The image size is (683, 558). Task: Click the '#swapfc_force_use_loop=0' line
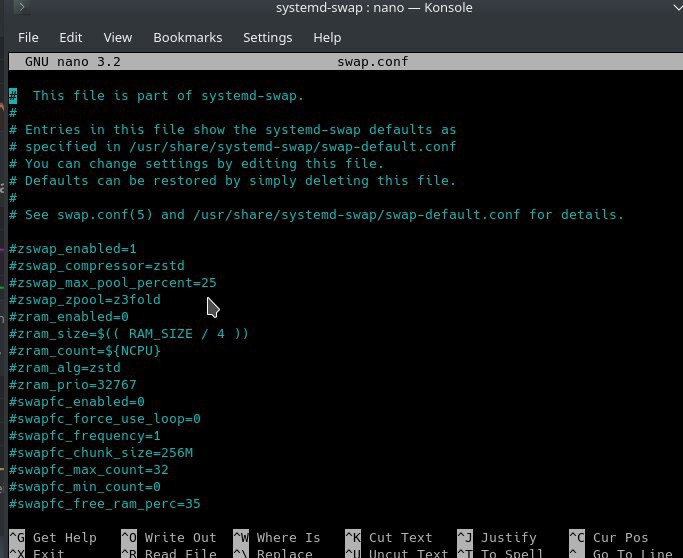pyautogui.click(x=105, y=419)
